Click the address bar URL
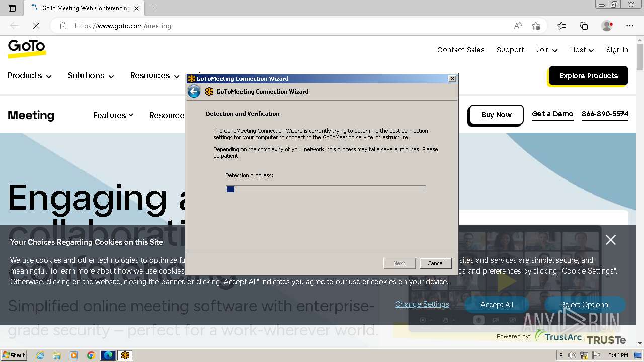This screenshot has width=644, height=362. (123, 26)
